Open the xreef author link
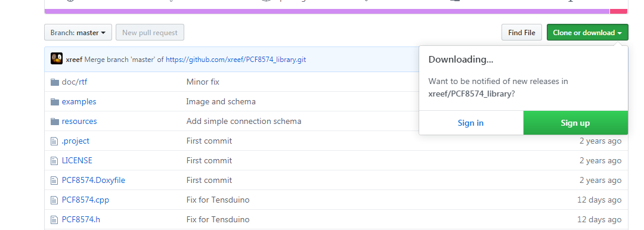 click(x=75, y=60)
